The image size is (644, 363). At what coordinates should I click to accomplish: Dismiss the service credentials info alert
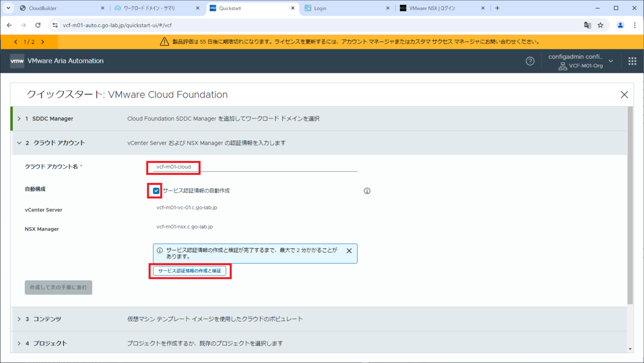coord(349,250)
